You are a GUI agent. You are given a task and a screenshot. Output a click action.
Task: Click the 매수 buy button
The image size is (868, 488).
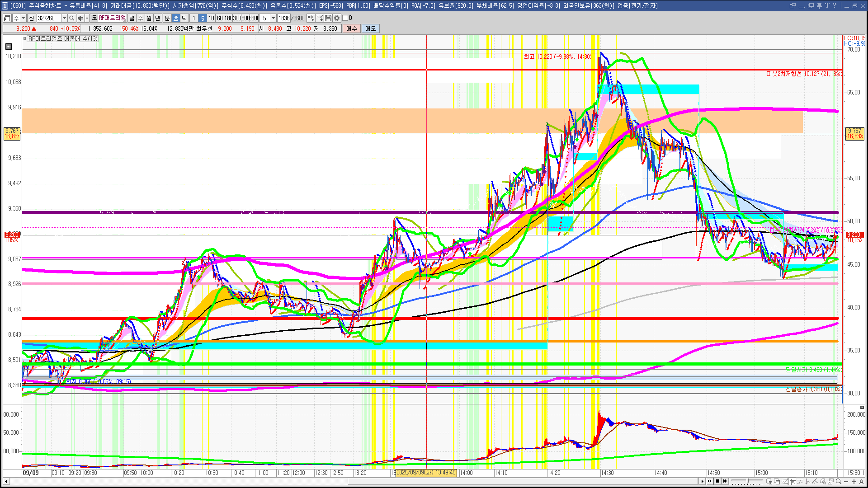pyautogui.click(x=352, y=28)
